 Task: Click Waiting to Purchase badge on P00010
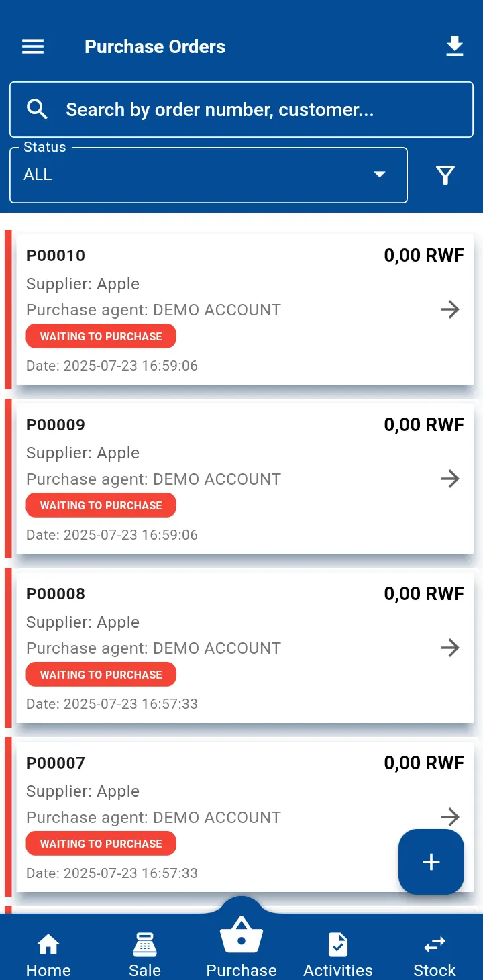pos(101,336)
